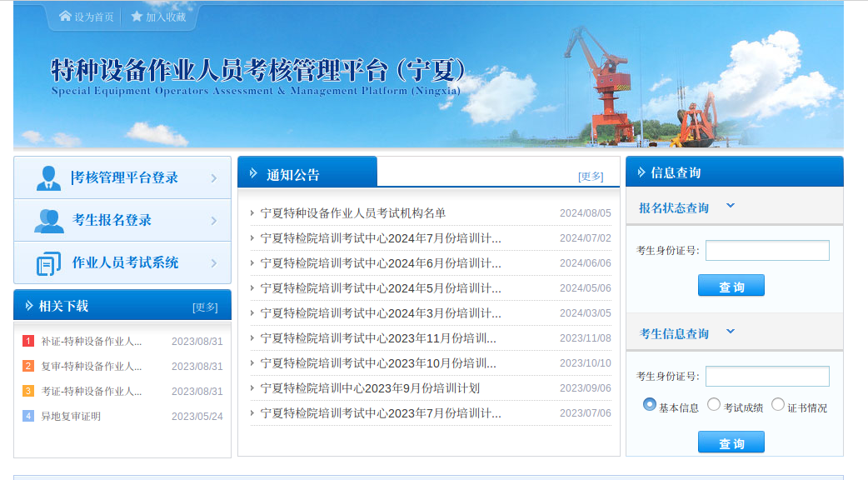
Task: Focus the 考生身份证号 field in 报名状态查询
Action: pyautogui.click(x=767, y=250)
